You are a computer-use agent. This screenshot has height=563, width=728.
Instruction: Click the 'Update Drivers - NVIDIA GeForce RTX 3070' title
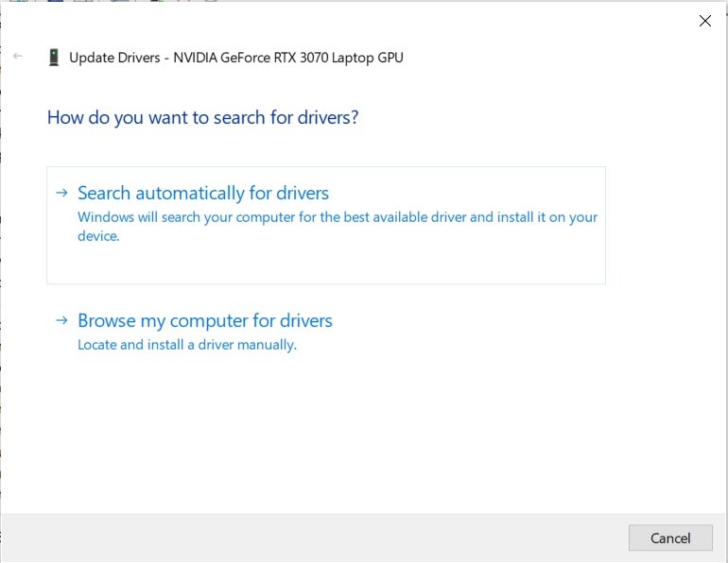pyautogui.click(x=236, y=58)
